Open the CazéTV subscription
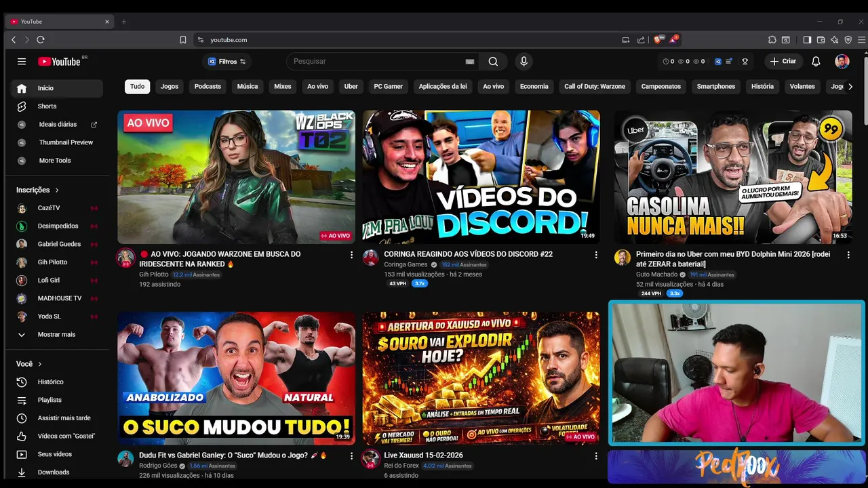Viewport: 868px width, 488px height. (57, 208)
